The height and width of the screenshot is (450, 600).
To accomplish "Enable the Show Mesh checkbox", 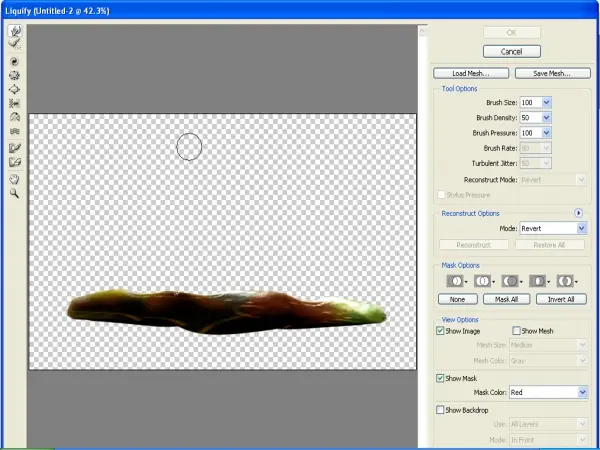I will [517, 331].
